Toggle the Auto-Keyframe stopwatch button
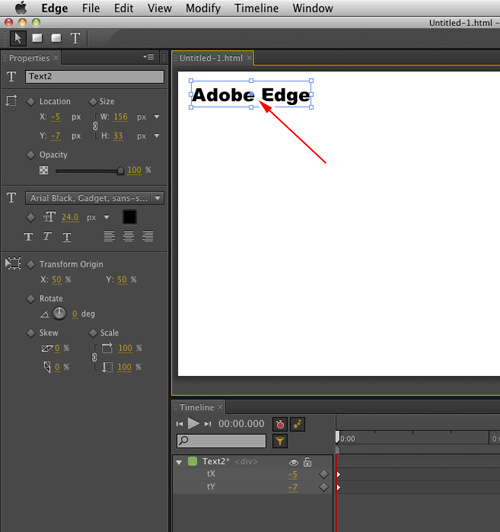The width and height of the screenshot is (500, 532). (x=280, y=424)
